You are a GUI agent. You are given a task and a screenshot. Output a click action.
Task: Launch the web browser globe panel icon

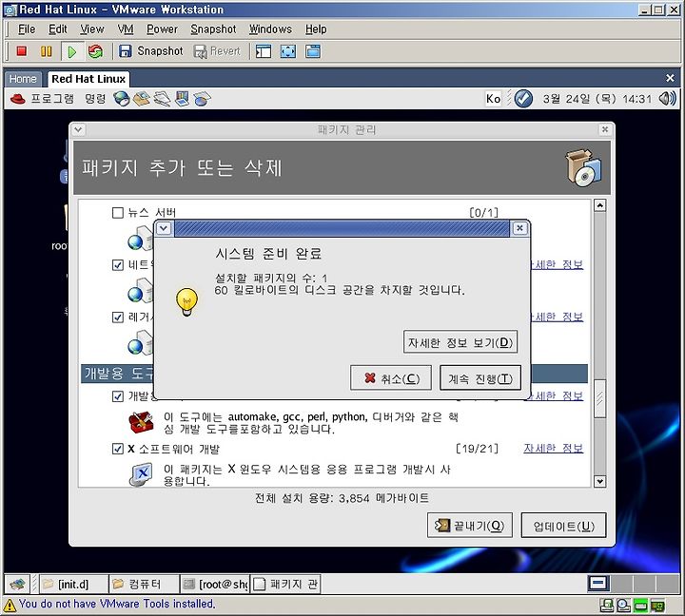(122, 99)
